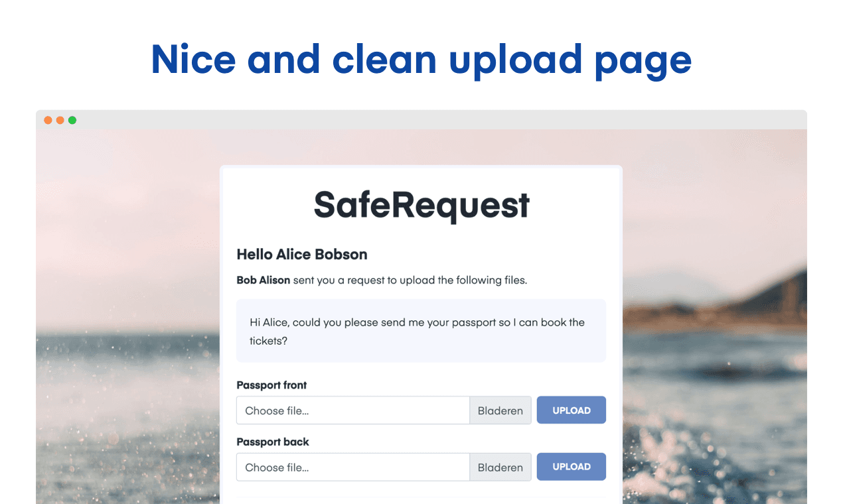
Task: Open Bladeren browse for Passport back
Action: pyautogui.click(x=500, y=467)
